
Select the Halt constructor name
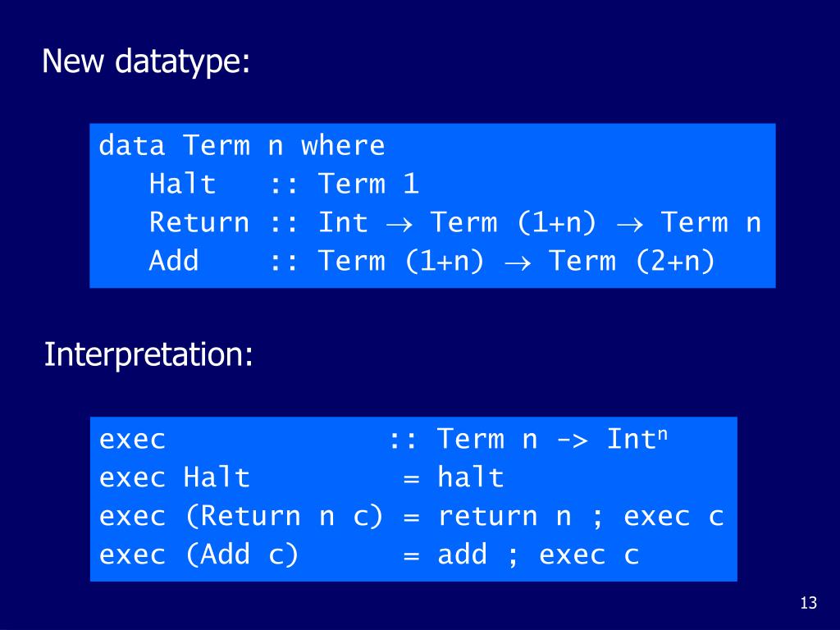(182, 184)
